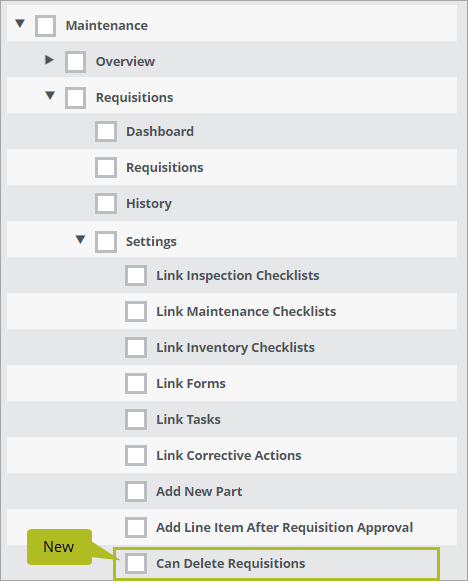Enable the Link Corrective Actions checkbox
The width and height of the screenshot is (468, 586).
[x=136, y=456]
